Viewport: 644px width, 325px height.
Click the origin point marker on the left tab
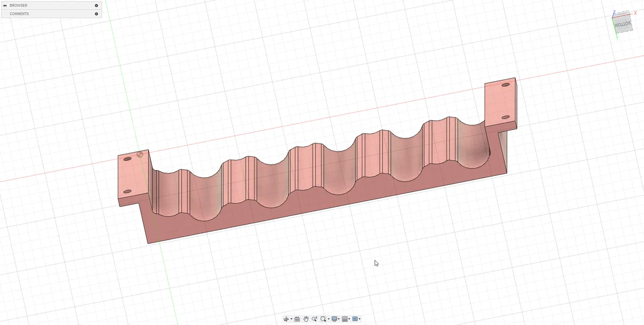pos(140,154)
